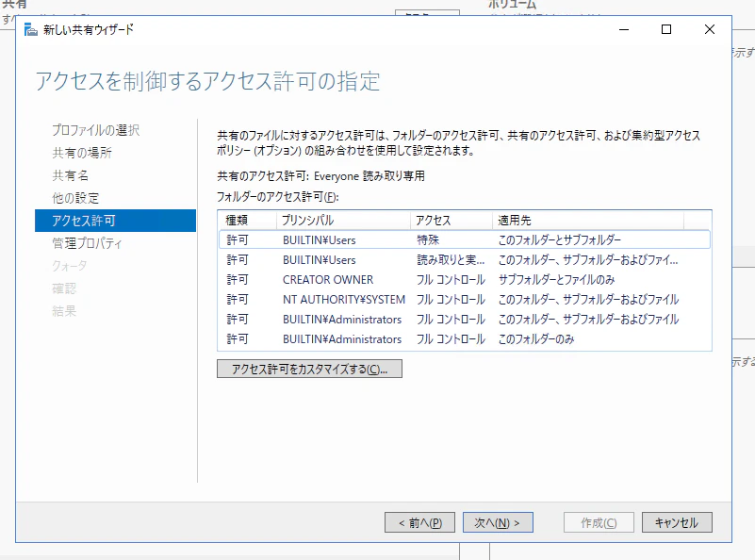Select the CREATOR OWNER permission row

click(x=465, y=280)
